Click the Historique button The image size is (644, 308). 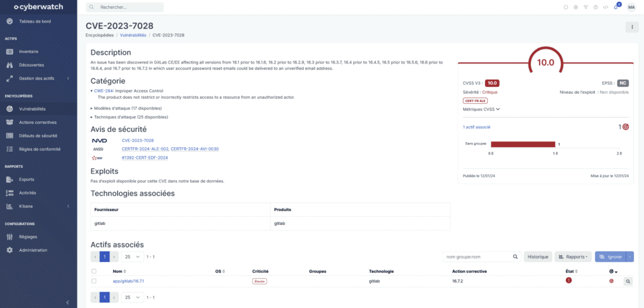click(538, 257)
